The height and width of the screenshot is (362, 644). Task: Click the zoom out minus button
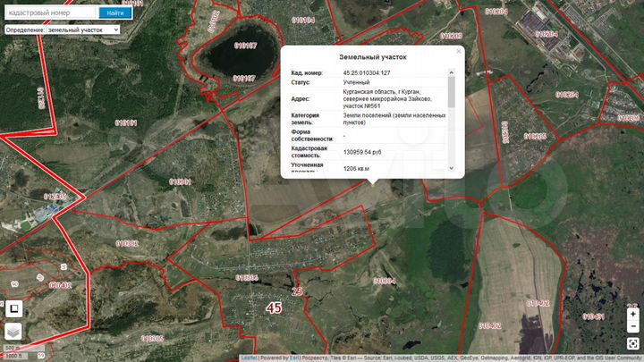click(632, 326)
